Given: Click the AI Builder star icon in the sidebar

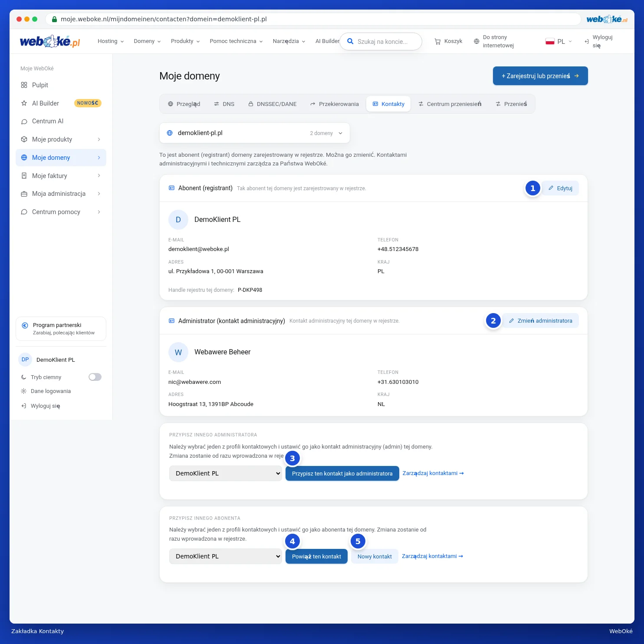Looking at the screenshot, I should tap(24, 103).
